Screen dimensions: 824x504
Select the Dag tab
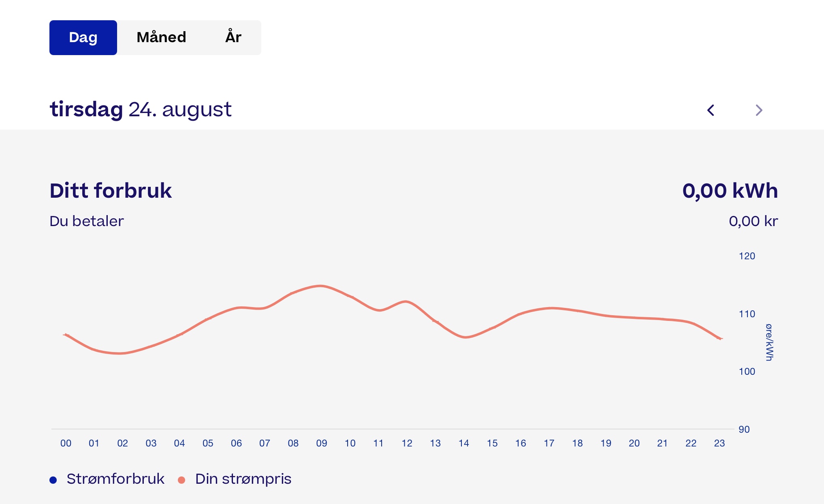click(x=83, y=37)
